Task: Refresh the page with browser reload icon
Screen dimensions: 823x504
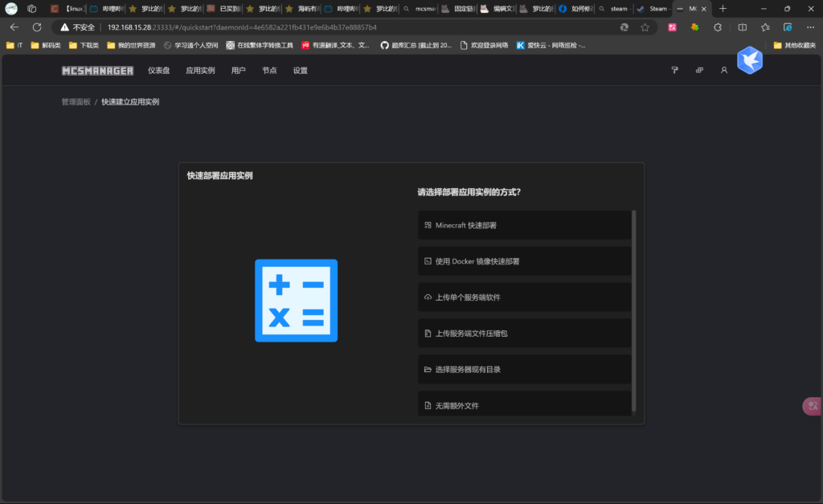Action: pyautogui.click(x=37, y=27)
